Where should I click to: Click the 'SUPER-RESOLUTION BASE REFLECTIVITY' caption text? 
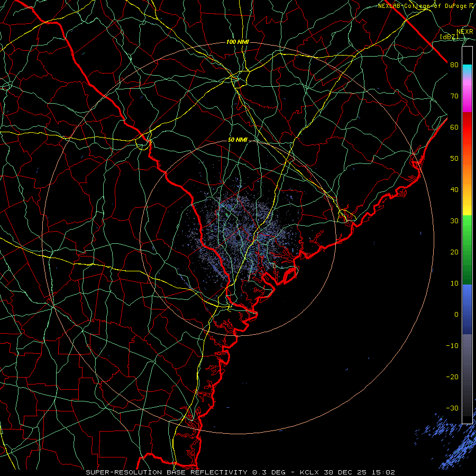(167, 472)
